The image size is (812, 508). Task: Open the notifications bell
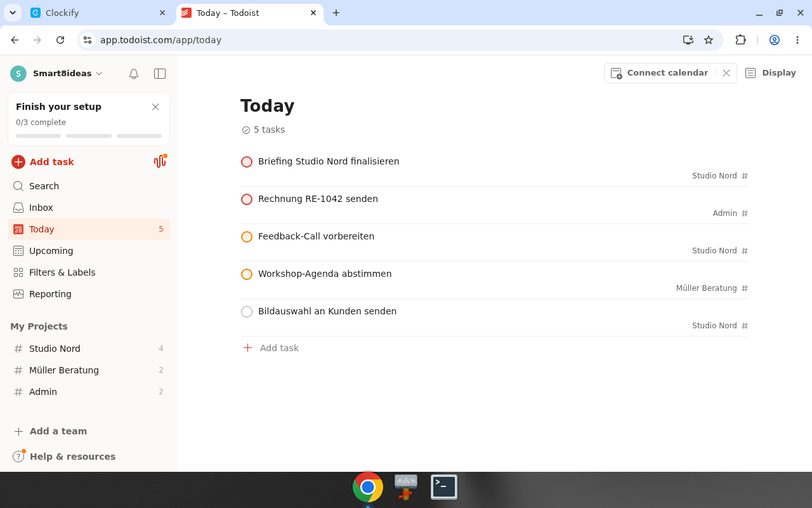click(x=134, y=74)
